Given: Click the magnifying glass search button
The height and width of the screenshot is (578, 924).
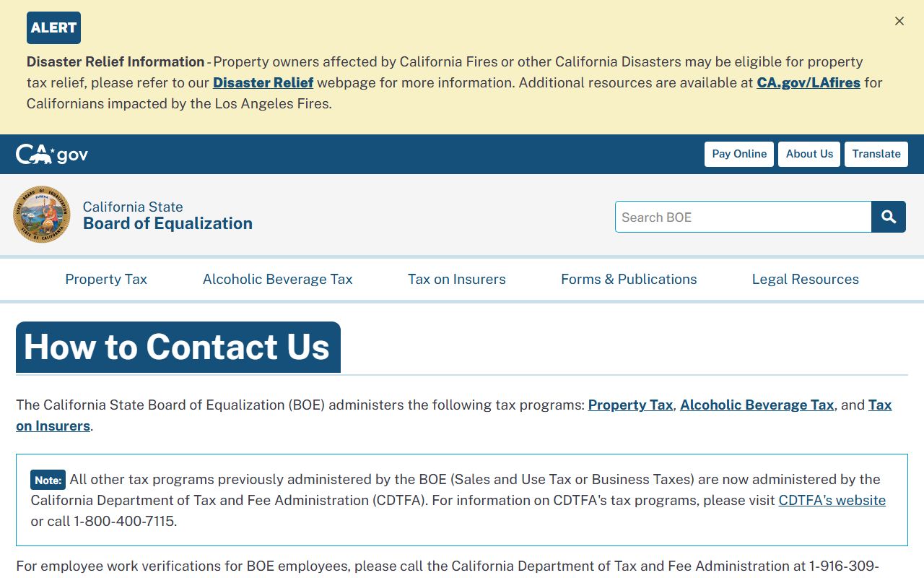Looking at the screenshot, I should click(x=889, y=217).
